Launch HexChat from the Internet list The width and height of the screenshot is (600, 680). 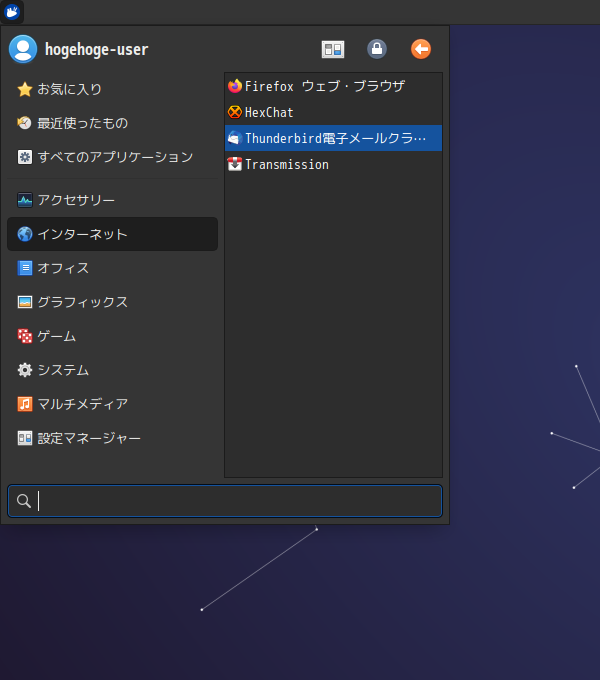(x=333, y=112)
